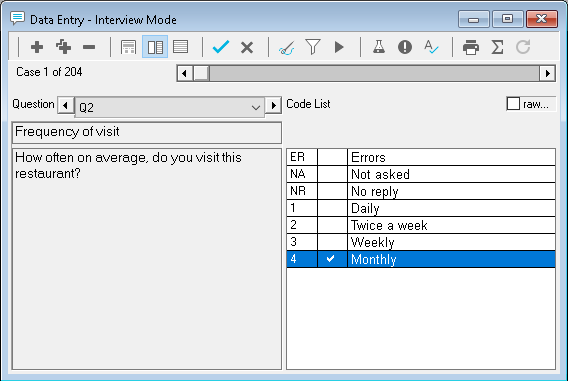Click the case scrollbar track
This screenshot has height=381, width=568.
(375, 74)
